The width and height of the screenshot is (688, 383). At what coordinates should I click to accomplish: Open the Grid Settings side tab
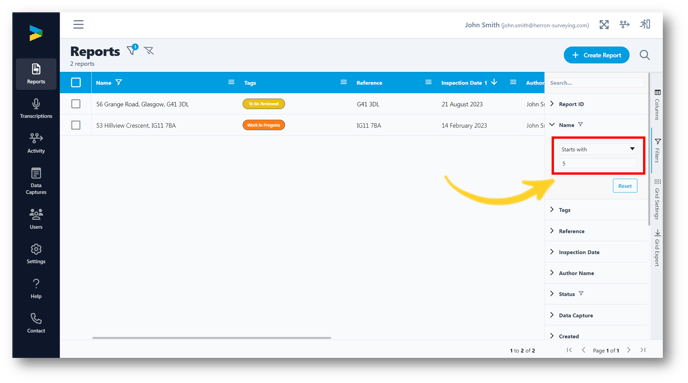coord(657,199)
